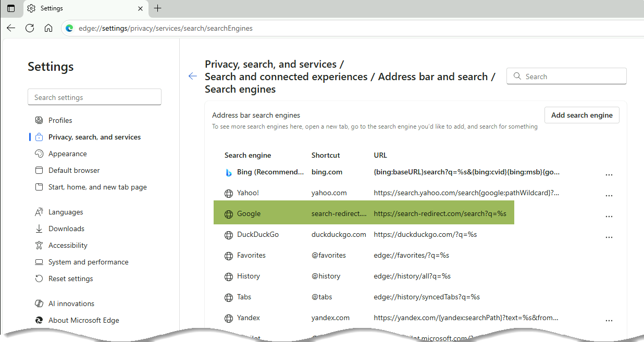Click the @tabs shortcut text
This screenshot has width=644, height=342.
coord(322,297)
